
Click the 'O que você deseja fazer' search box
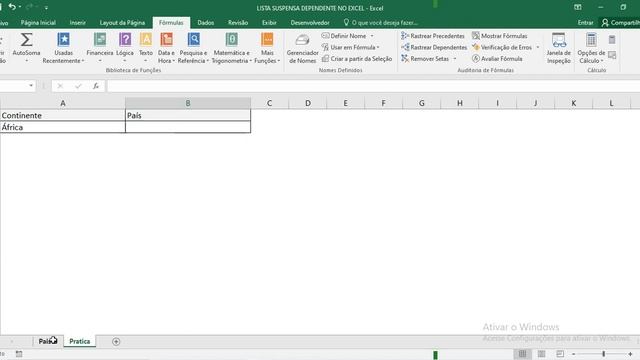coord(380,23)
